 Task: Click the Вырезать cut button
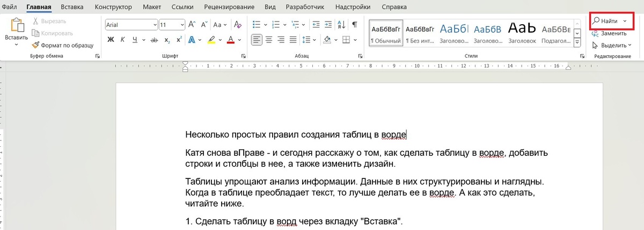(x=49, y=21)
